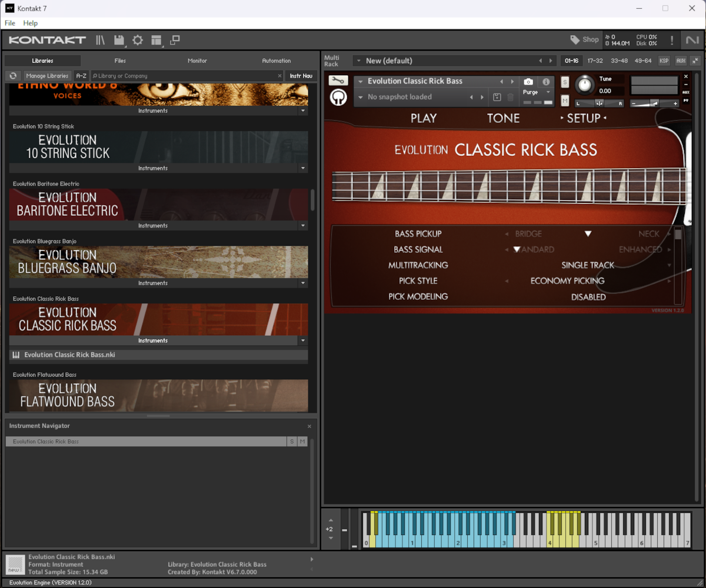The image size is (706, 588).
Task: Open the instrument's TONE page
Action: click(x=504, y=118)
